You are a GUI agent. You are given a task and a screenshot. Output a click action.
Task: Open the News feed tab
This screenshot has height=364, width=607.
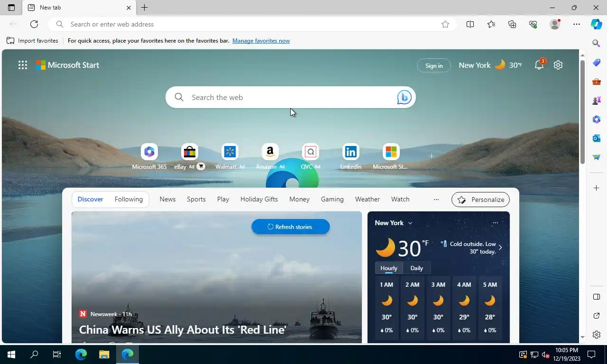tap(167, 199)
